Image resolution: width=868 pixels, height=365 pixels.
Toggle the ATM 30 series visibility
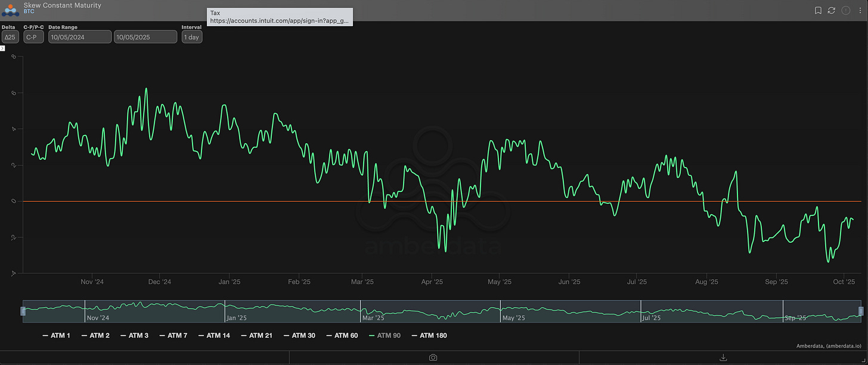[x=299, y=336]
